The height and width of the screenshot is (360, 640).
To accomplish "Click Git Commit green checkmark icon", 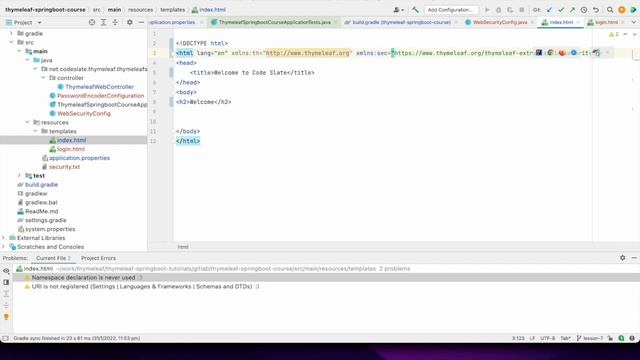I will (561, 10).
